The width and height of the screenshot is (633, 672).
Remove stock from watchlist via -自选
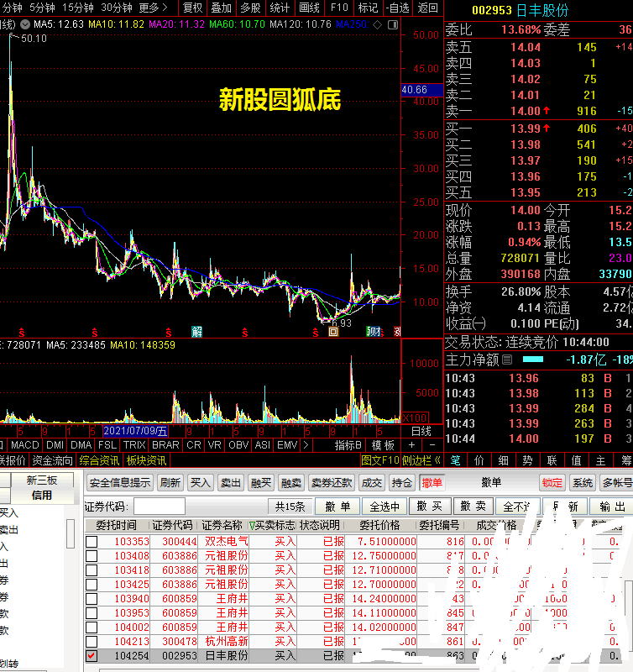397,8
